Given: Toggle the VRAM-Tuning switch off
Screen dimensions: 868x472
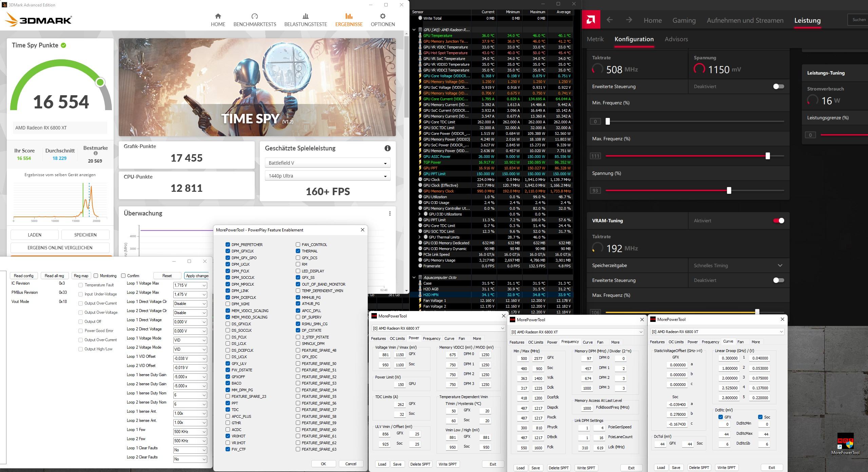Looking at the screenshot, I should point(778,221).
